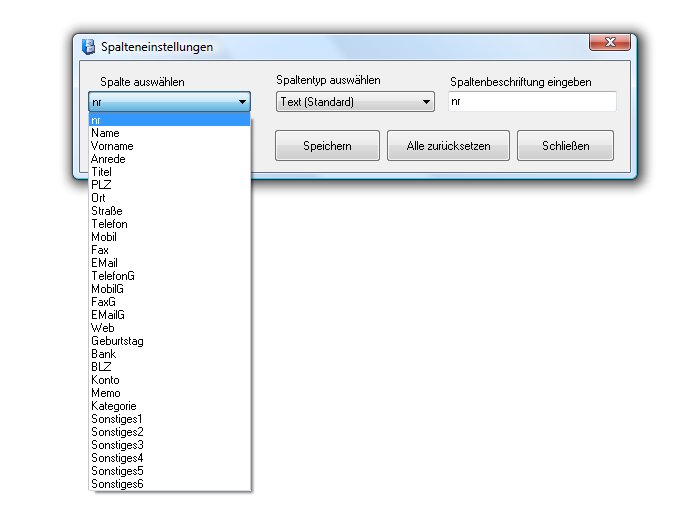This screenshot has height=527, width=694.
Task: Collapse the Spalte auswählen dropdown
Action: [242, 102]
